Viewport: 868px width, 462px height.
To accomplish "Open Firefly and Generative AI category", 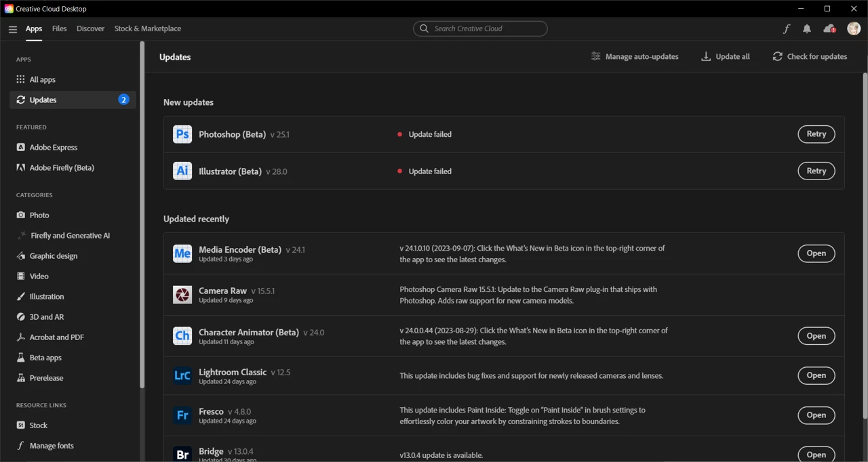I will pyautogui.click(x=73, y=235).
